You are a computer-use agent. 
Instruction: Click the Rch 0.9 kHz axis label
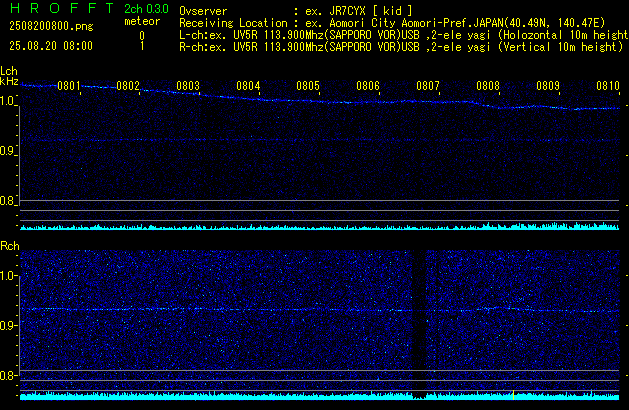tap(7, 325)
